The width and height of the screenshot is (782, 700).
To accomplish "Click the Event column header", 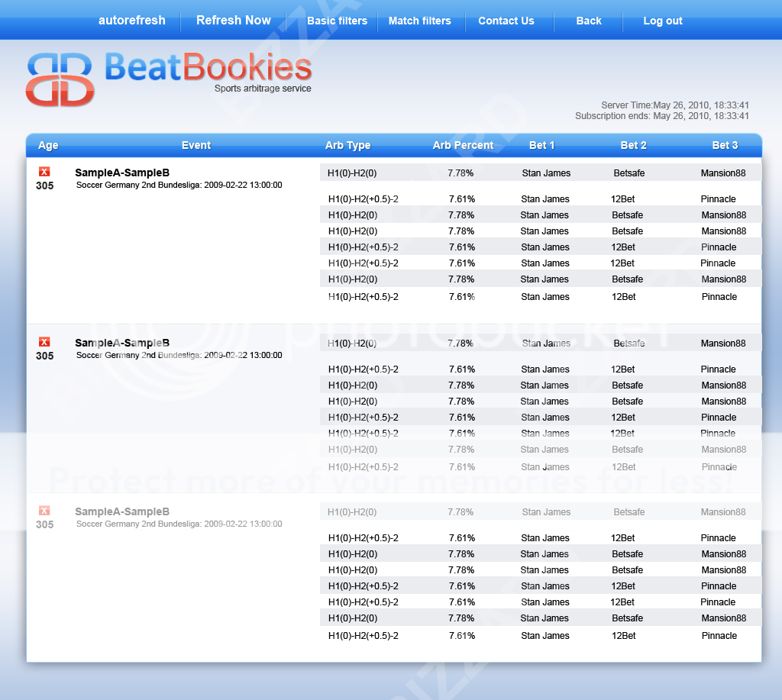I will point(196,145).
